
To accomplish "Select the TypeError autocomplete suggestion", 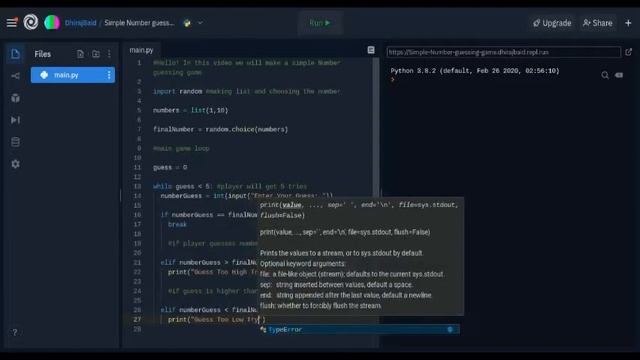I will pyautogui.click(x=359, y=330).
